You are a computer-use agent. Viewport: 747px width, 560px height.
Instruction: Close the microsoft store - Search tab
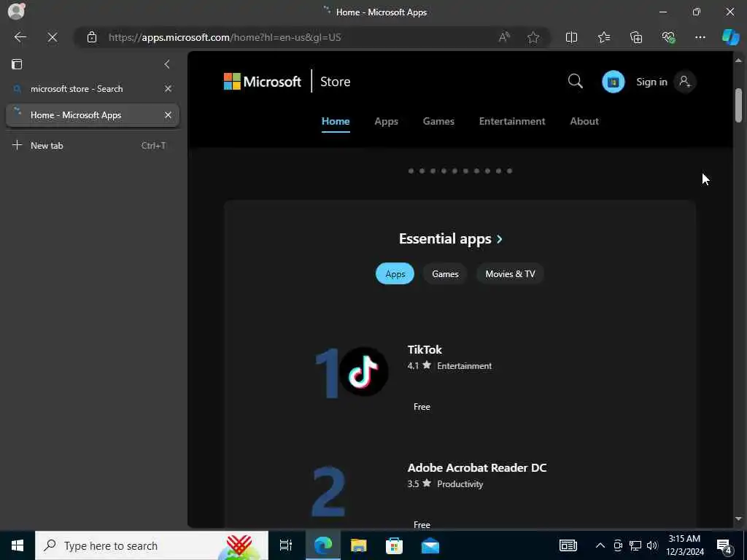point(168,88)
